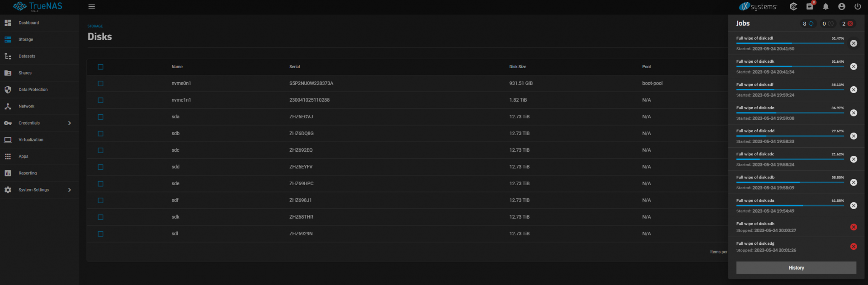Filter jobs by running count

click(x=808, y=23)
